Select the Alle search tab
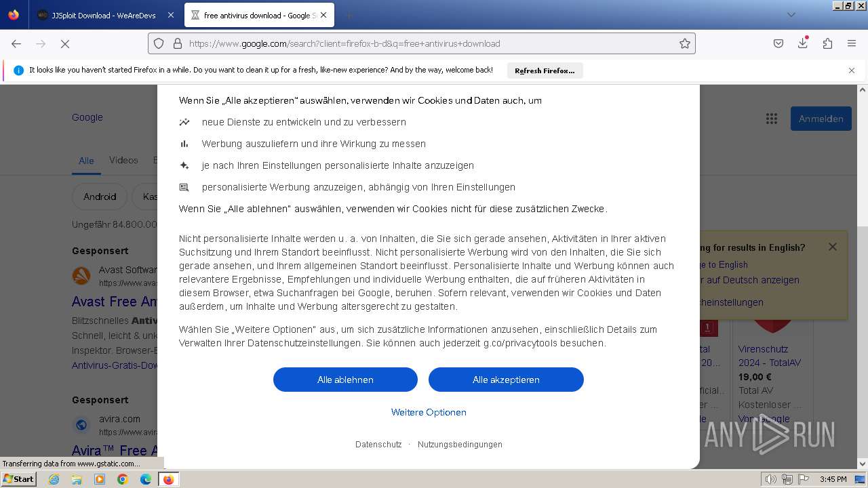The image size is (868, 488). click(86, 161)
